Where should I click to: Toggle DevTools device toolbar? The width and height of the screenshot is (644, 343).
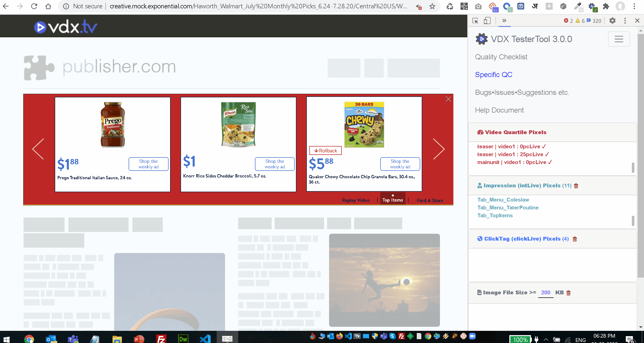[x=487, y=21]
